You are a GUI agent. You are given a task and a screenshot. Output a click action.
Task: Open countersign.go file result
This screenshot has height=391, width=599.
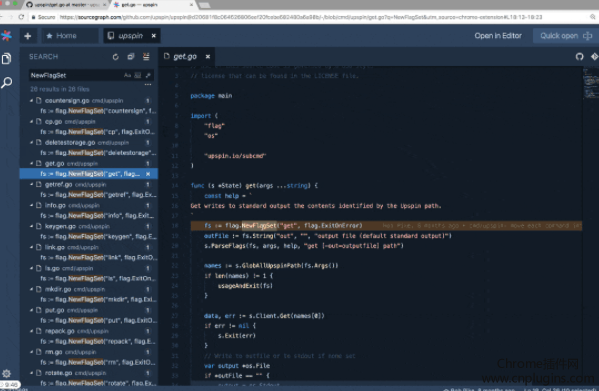click(89, 101)
